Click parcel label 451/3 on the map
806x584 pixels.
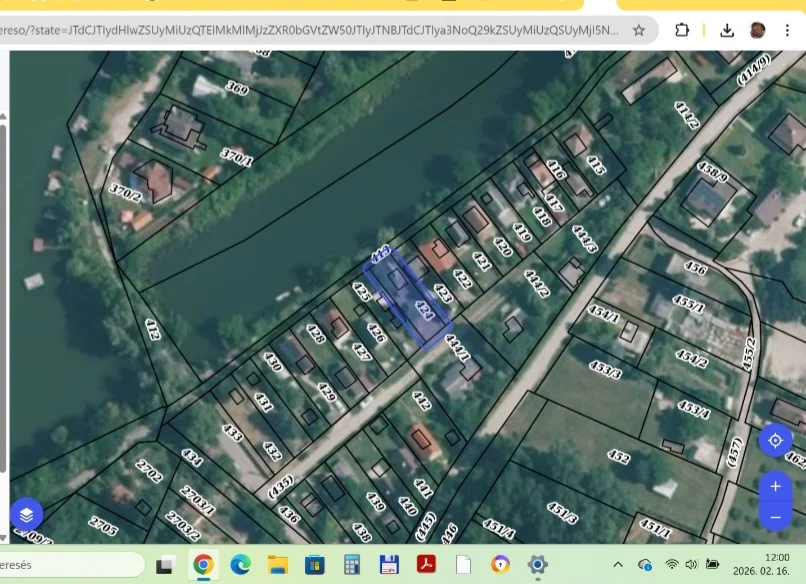tap(562, 513)
